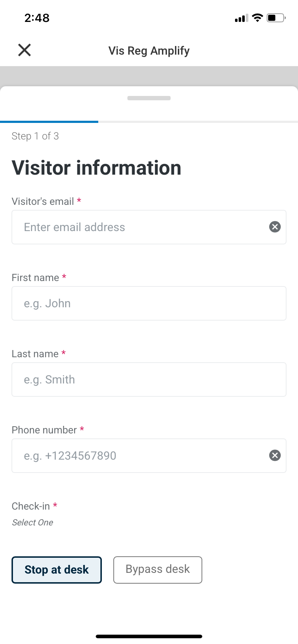Screen dimensions: 298x644
Task: Tap the Visitor information heading
Action: pyautogui.click(x=96, y=168)
